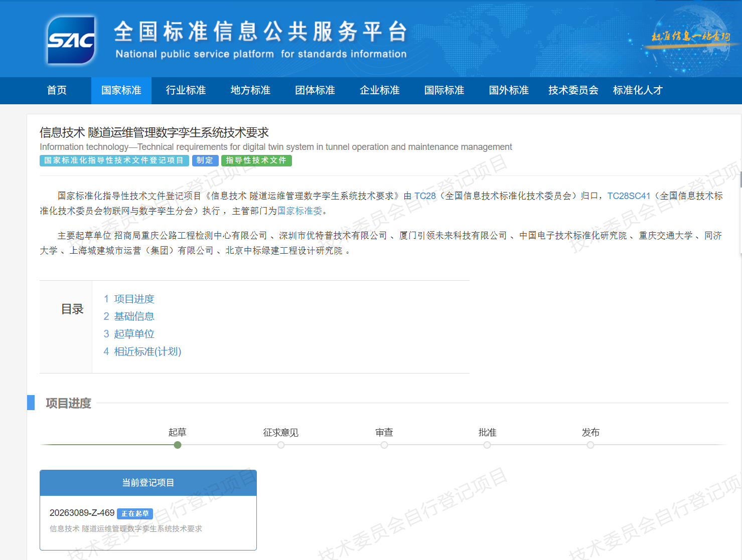Open the 国际标准 nav tab

444,90
